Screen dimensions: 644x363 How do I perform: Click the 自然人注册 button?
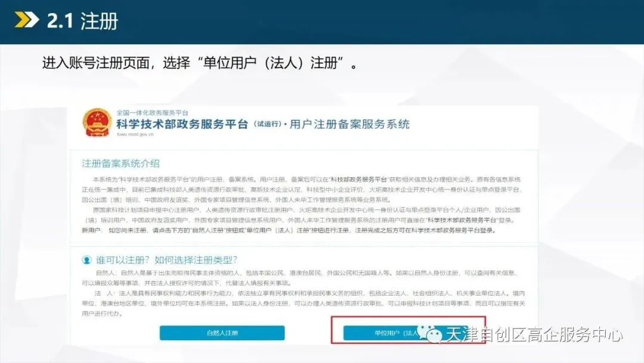(222, 333)
